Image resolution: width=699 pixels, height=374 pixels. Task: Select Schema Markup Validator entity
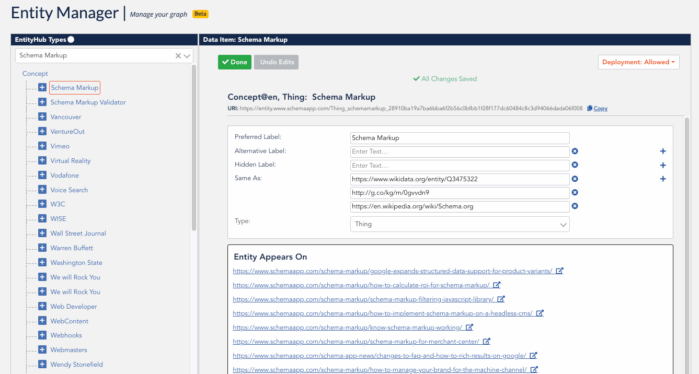(x=88, y=102)
